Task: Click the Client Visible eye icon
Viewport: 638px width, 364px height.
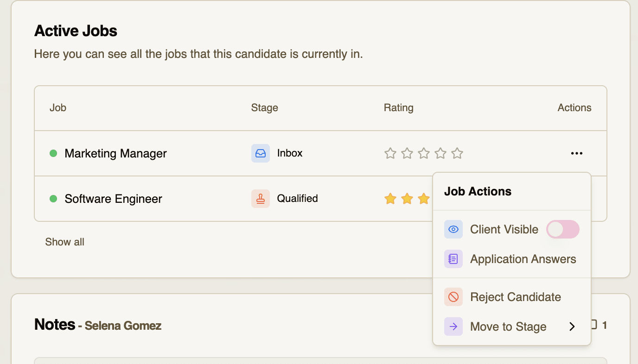Action: (x=453, y=229)
